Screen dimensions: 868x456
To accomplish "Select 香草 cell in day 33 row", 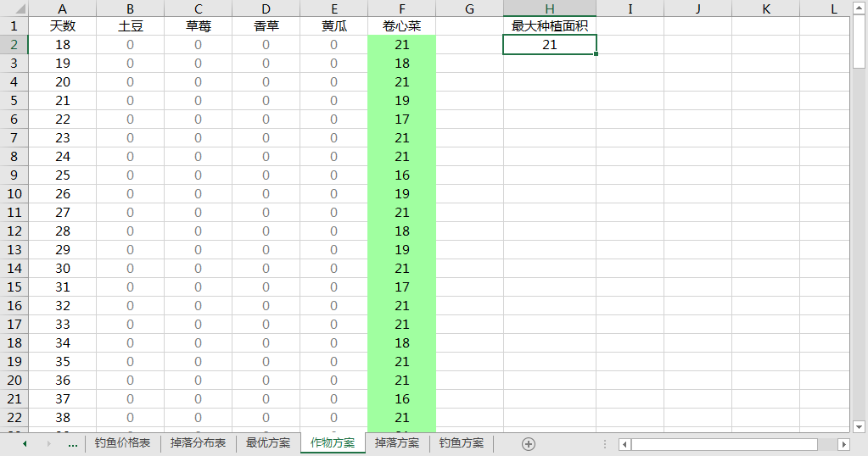I will point(266,325).
